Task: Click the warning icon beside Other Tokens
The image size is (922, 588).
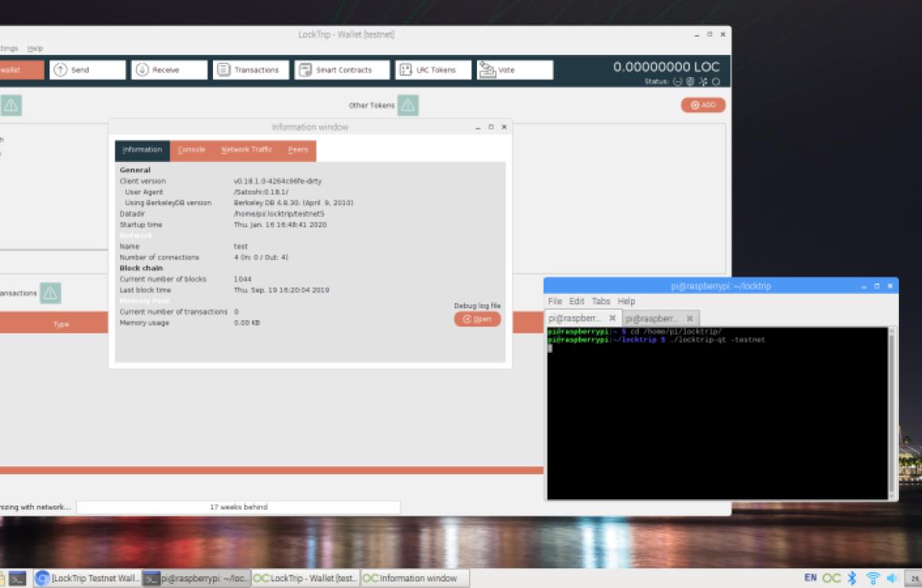Action: click(408, 105)
